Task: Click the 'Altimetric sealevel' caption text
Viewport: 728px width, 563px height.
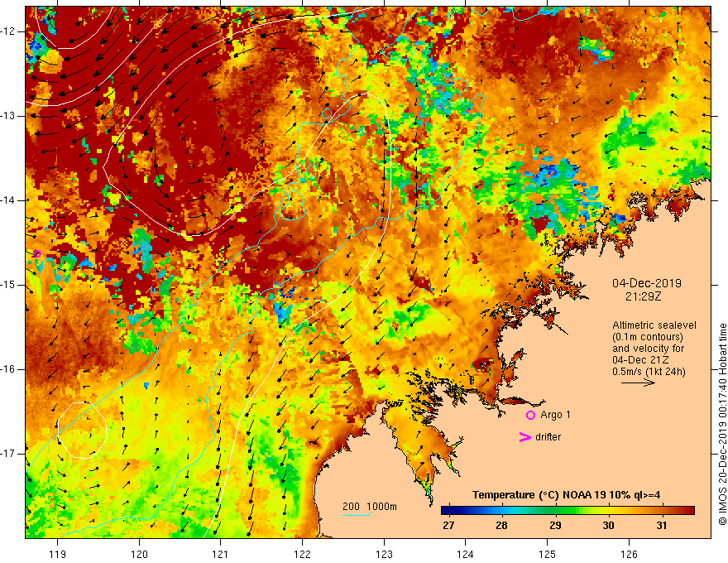Action: pyautogui.click(x=654, y=325)
